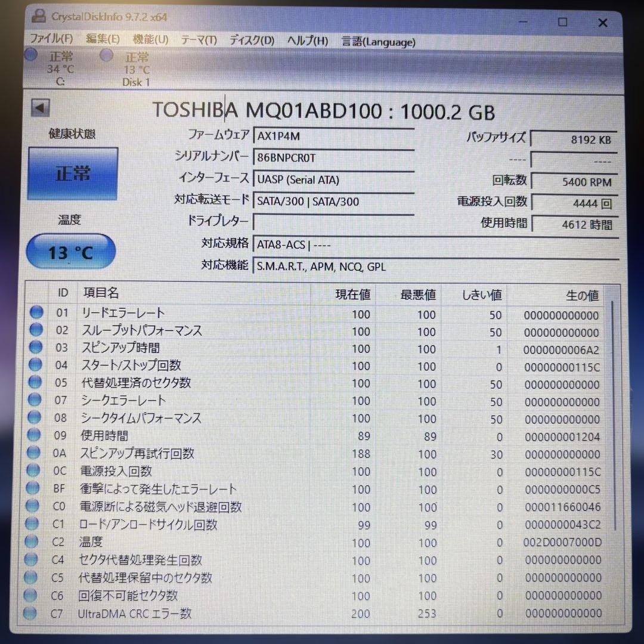Select the リードエラーレート row name

(x=123, y=313)
